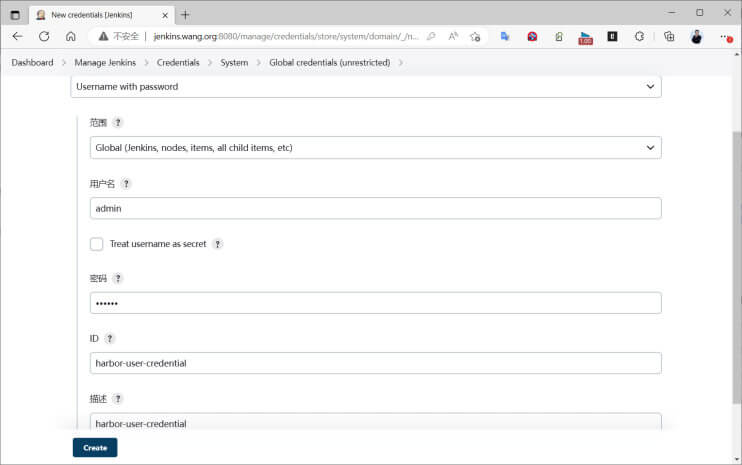Image resolution: width=742 pixels, height=465 pixels.
Task: Open the System breadcrumb link
Action: pyautogui.click(x=234, y=62)
